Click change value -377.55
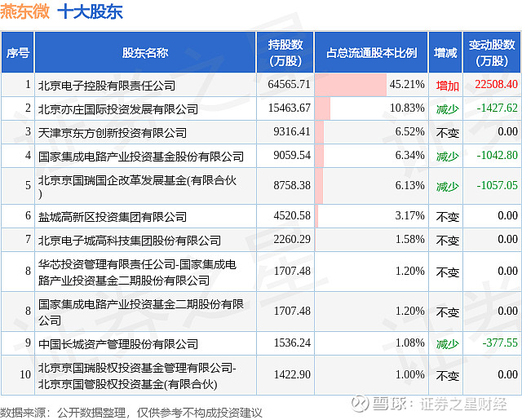Viewport: 522px width, 420px height. [x=500, y=343]
